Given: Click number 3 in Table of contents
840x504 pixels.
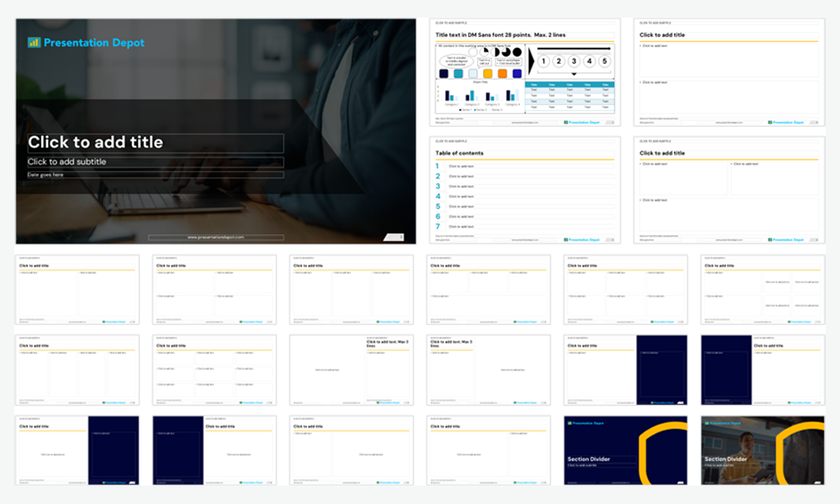Looking at the screenshot, I should pos(437,186).
